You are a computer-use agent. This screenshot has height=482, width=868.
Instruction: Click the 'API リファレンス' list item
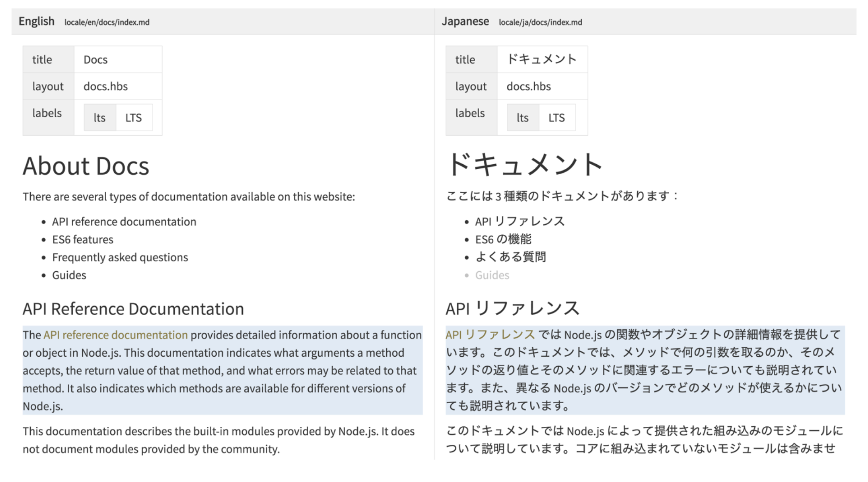point(520,222)
